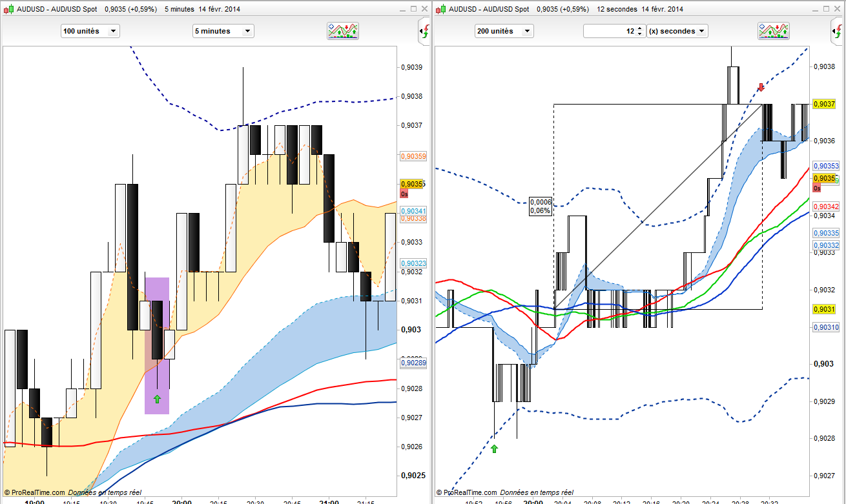Click 'Données en temps réel' under 5-minute chart
The height and width of the screenshot is (504, 846).
[105, 492]
